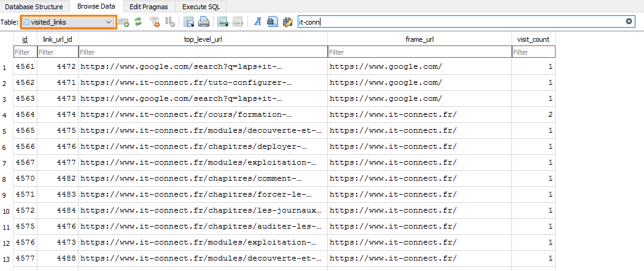
Task: Sort by the id column header
Action: pos(25,39)
